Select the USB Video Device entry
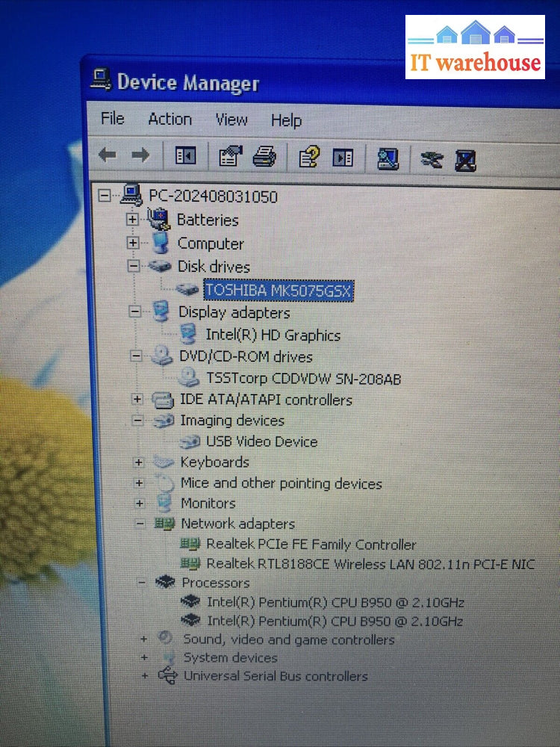560x747 pixels. pos(261,441)
